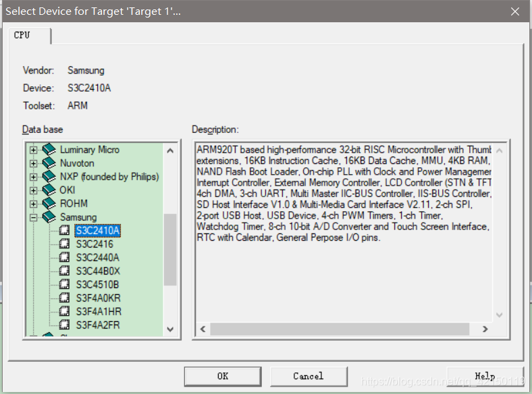The image size is (532, 394).
Task: Click the Samsung vendor book icon
Action: [x=49, y=217]
